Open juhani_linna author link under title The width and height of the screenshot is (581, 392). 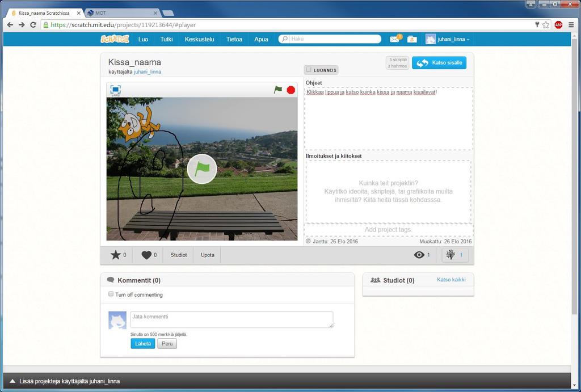148,72
